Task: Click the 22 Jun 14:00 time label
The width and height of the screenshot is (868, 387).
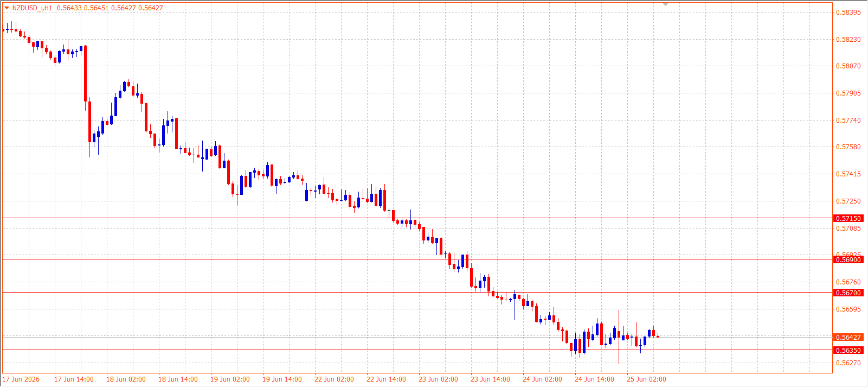Action: (386, 379)
